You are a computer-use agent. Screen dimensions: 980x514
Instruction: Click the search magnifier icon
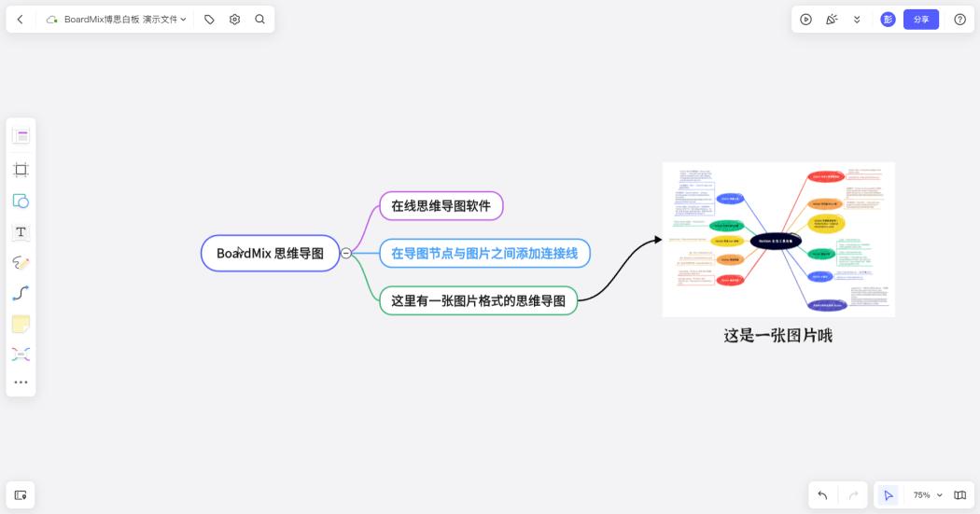[x=260, y=20]
